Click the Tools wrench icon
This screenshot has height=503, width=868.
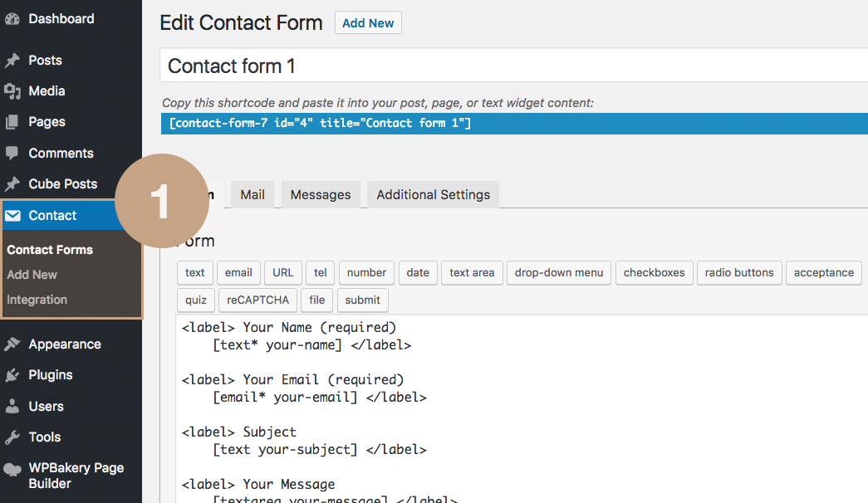pos(12,437)
